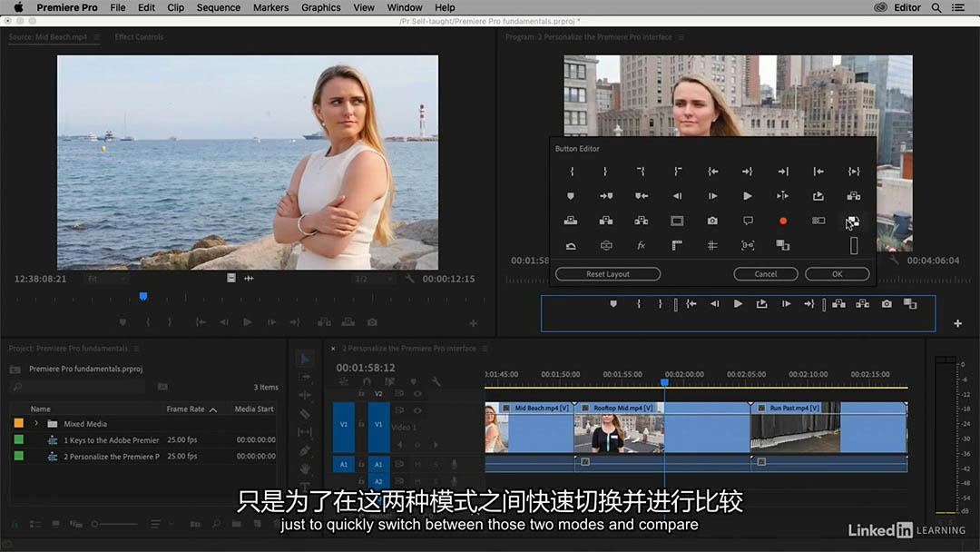Click Play icon in Button Editor grid
980x552 pixels.
point(748,196)
